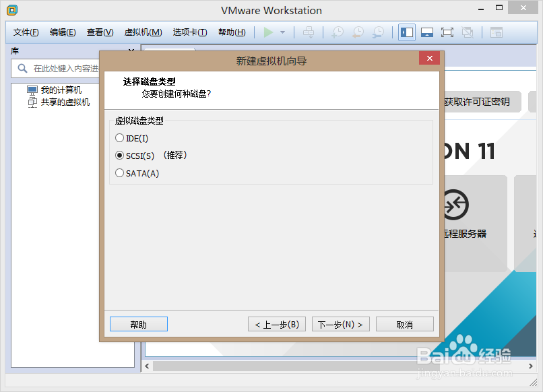Click the Enter Full Screen icon
The width and height of the screenshot is (543, 392).
pos(447,32)
